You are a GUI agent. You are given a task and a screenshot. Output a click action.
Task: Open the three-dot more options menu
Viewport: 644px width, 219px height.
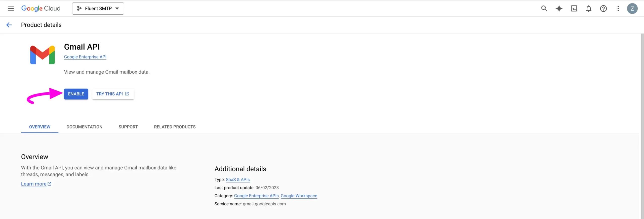click(618, 8)
